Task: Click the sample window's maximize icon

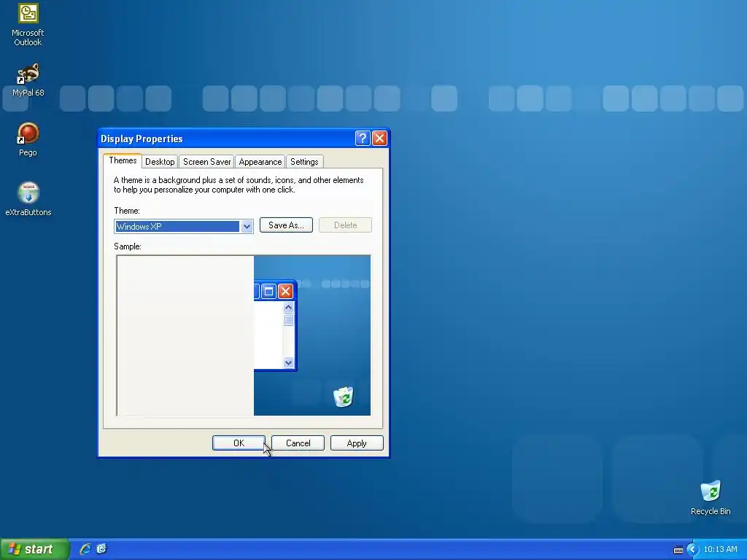Action: [x=268, y=291]
